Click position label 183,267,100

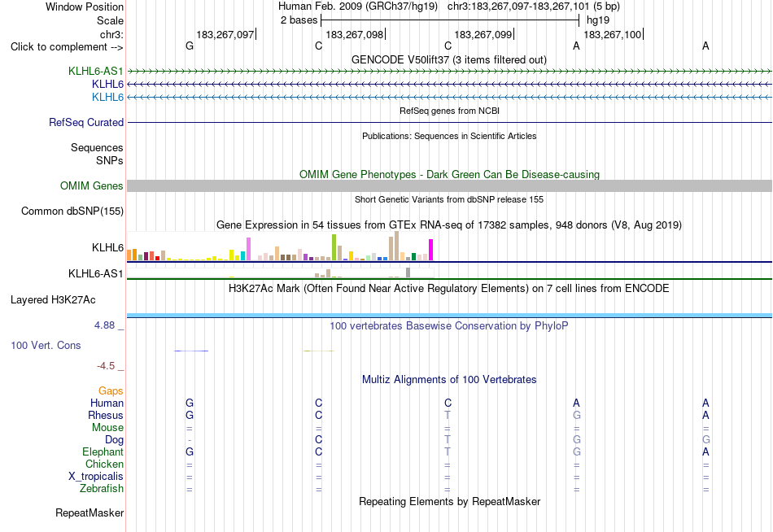coord(612,34)
